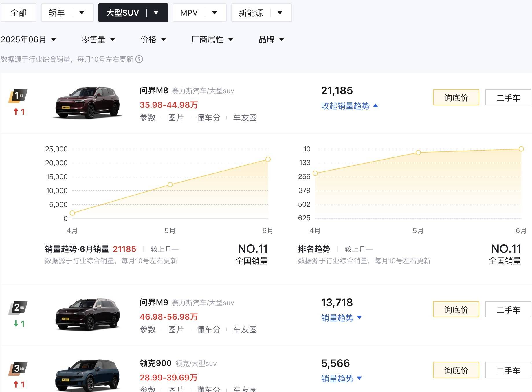Open the 问界M9 car thumbnail
The width and height of the screenshot is (532, 392).
[x=88, y=315]
